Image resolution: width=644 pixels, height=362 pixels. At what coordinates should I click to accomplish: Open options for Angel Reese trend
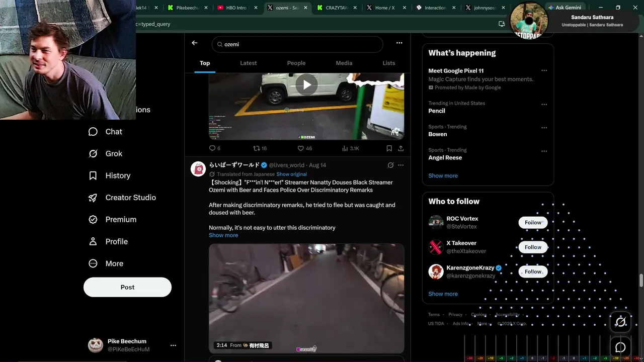[544, 151]
